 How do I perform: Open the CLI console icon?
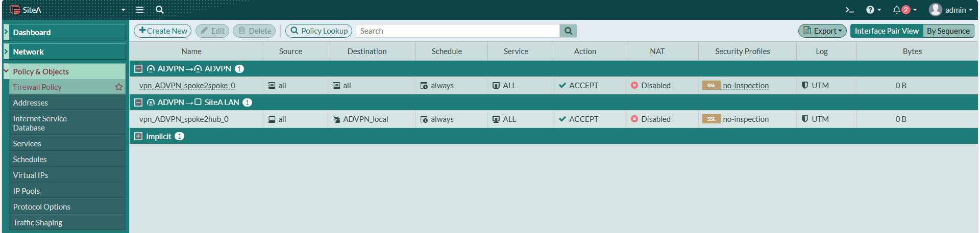click(x=849, y=10)
